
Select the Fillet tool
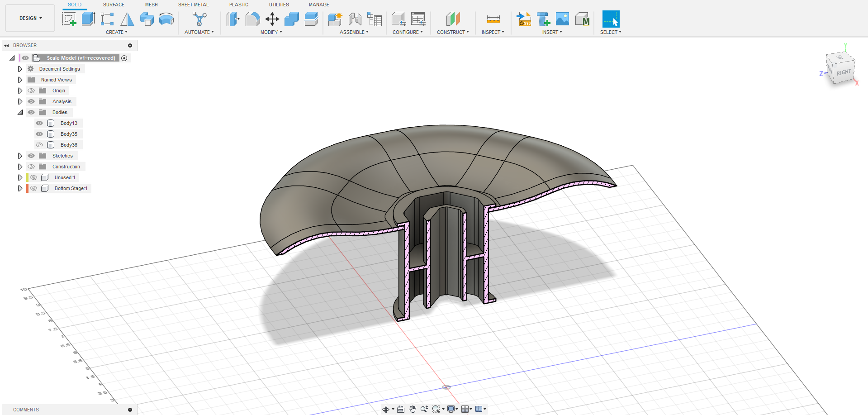point(252,19)
